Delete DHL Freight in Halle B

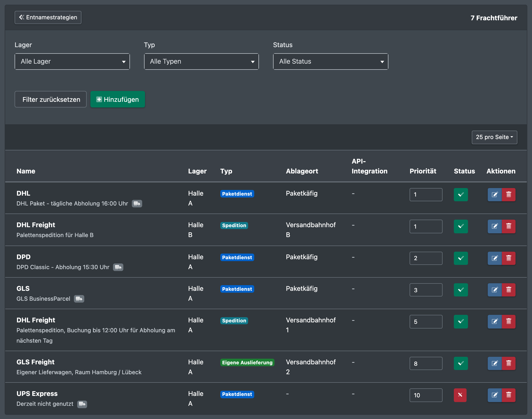(x=508, y=226)
